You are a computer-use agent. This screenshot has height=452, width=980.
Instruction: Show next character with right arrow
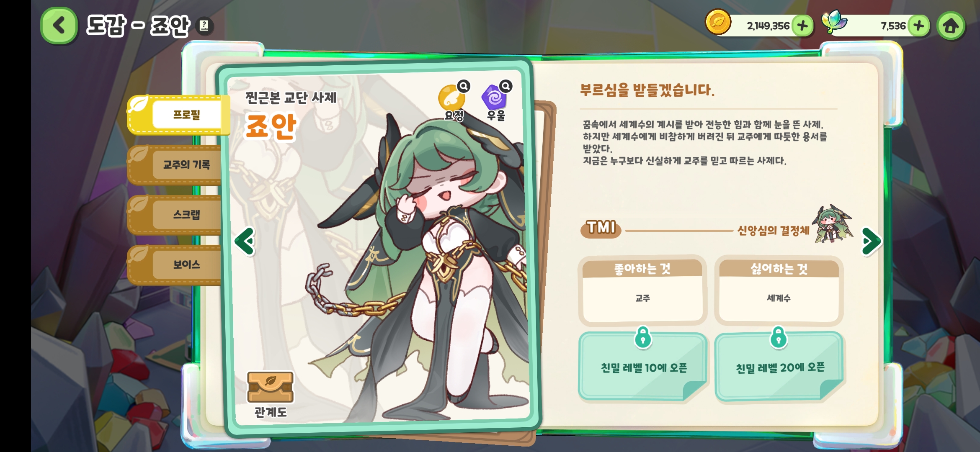(x=872, y=241)
